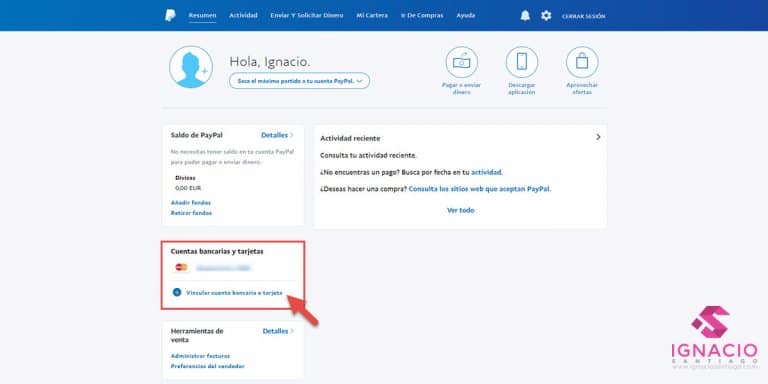This screenshot has width=768, height=384.
Task: Open Detalles in Herramientas de venta
Action: click(x=278, y=331)
